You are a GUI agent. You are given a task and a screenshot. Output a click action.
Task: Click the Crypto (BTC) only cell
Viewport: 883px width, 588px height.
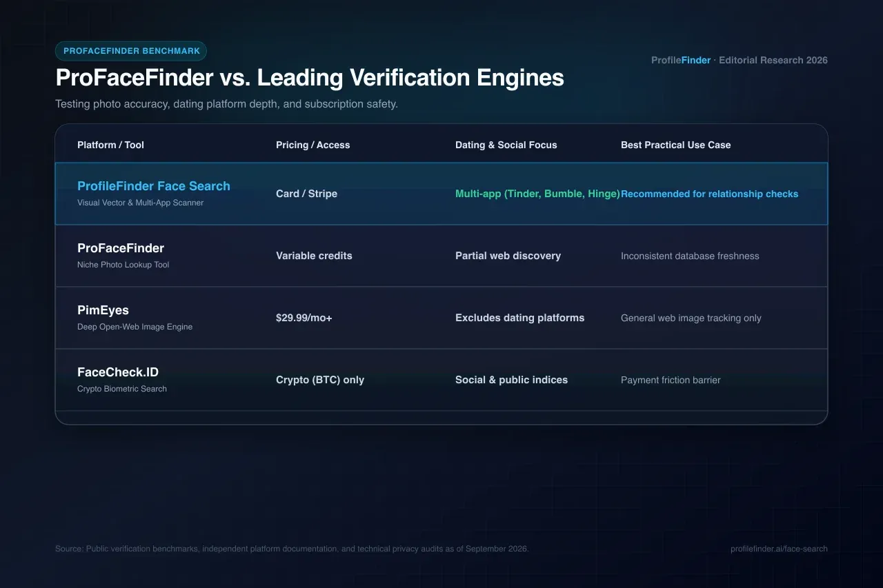coord(320,380)
